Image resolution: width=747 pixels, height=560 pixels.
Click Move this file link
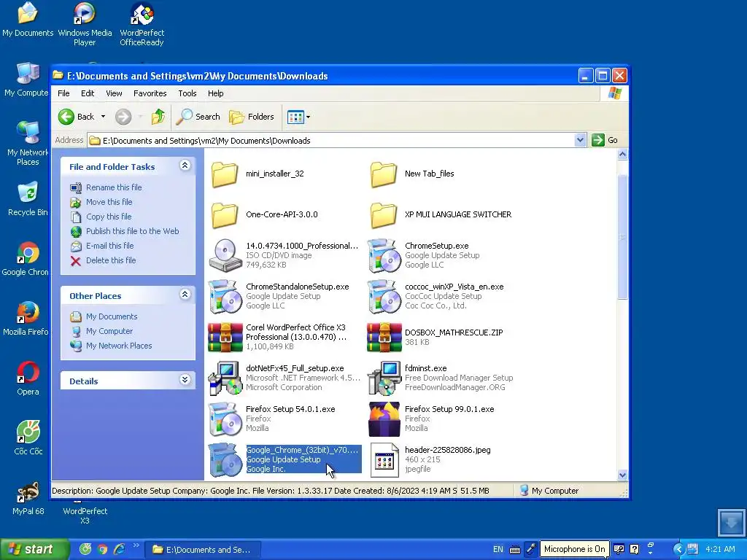coord(109,202)
